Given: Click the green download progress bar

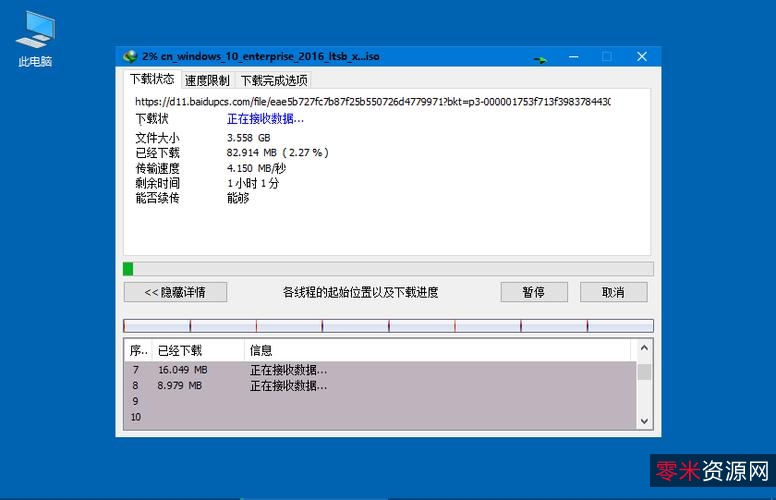Looking at the screenshot, I should 388,269.
